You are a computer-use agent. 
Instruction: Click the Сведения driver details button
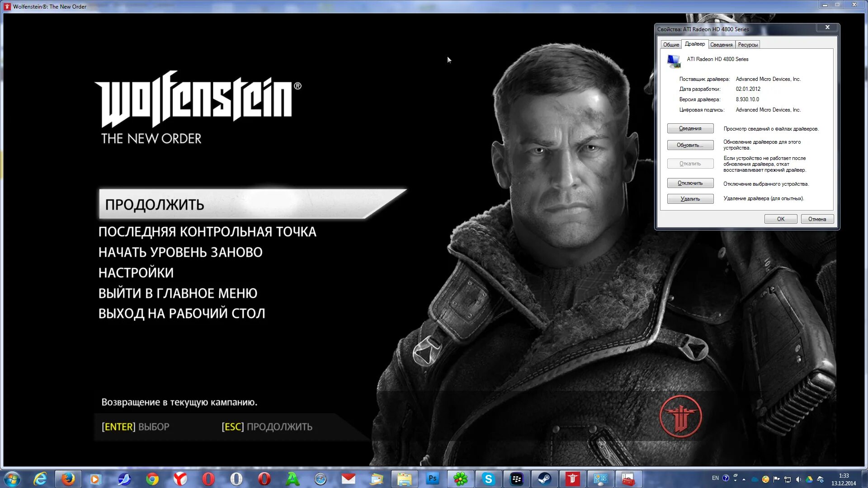click(x=690, y=129)
